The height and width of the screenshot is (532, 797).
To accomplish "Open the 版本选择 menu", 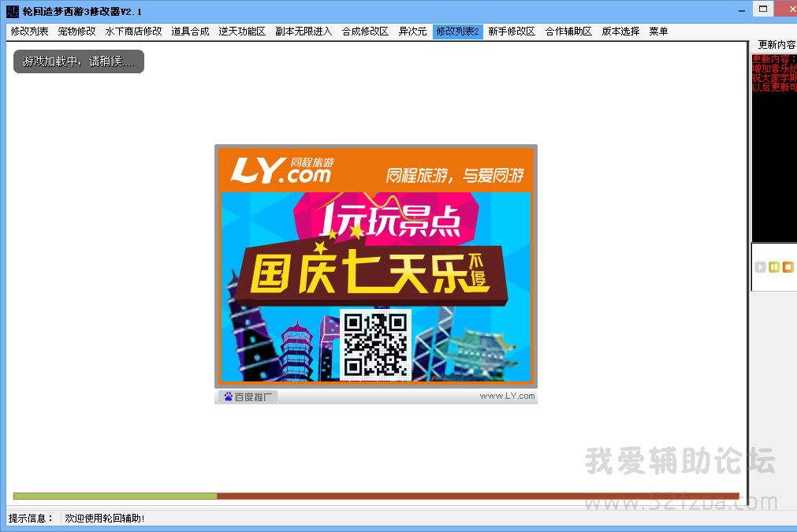I will [620, 32].
